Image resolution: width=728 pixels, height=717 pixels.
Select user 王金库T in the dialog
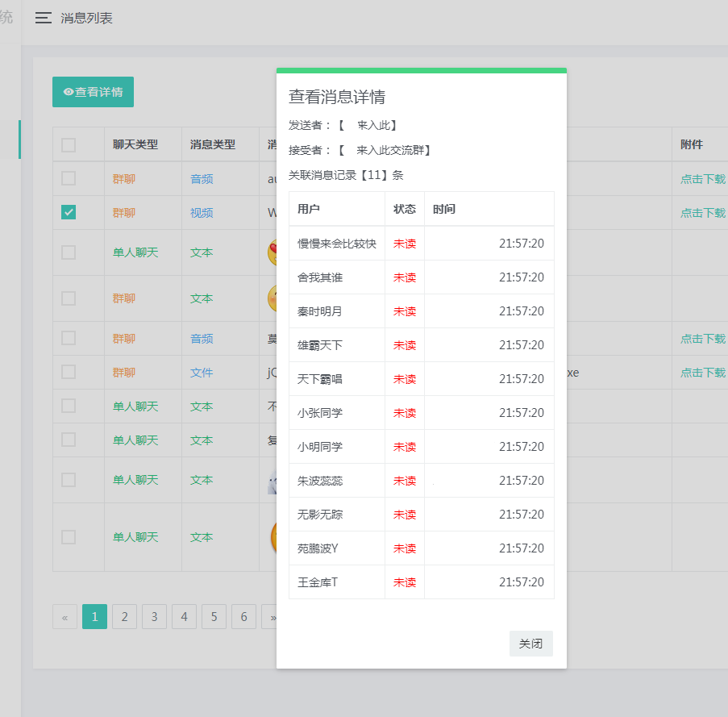coord(318,583)
